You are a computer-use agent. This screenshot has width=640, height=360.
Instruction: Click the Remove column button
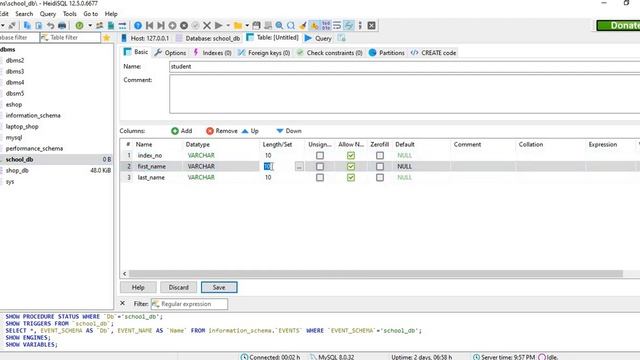pos(222,131)
